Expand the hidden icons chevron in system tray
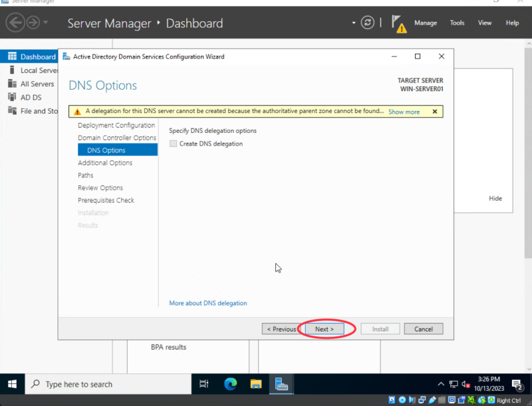532x406 pixels. click(x=441, y=384)
